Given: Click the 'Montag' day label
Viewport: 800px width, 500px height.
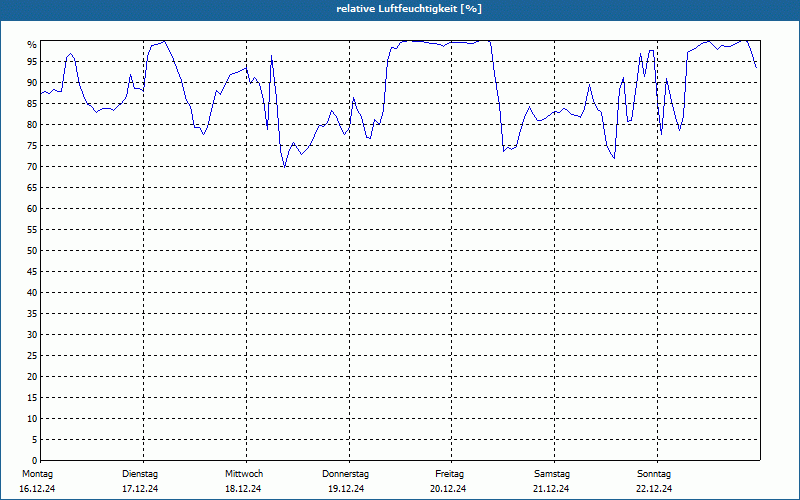Looking at the screenshot, I should (x=37, y=474).
